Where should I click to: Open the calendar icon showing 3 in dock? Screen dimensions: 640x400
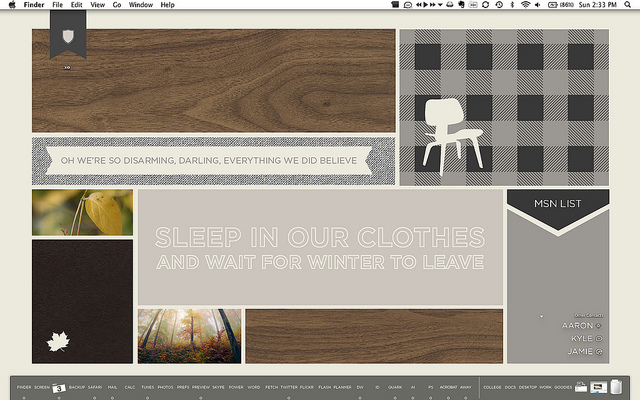[59, 388]
